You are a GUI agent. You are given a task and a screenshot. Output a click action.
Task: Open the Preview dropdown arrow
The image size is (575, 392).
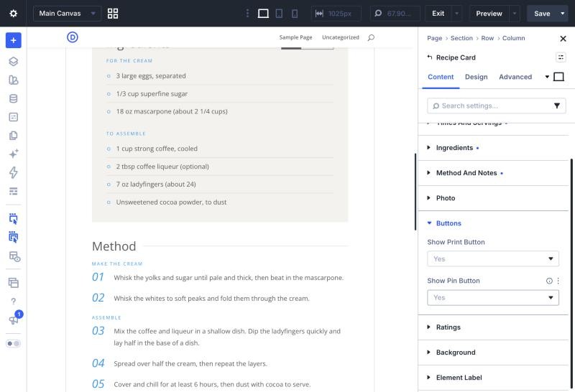tap(515, 14)
